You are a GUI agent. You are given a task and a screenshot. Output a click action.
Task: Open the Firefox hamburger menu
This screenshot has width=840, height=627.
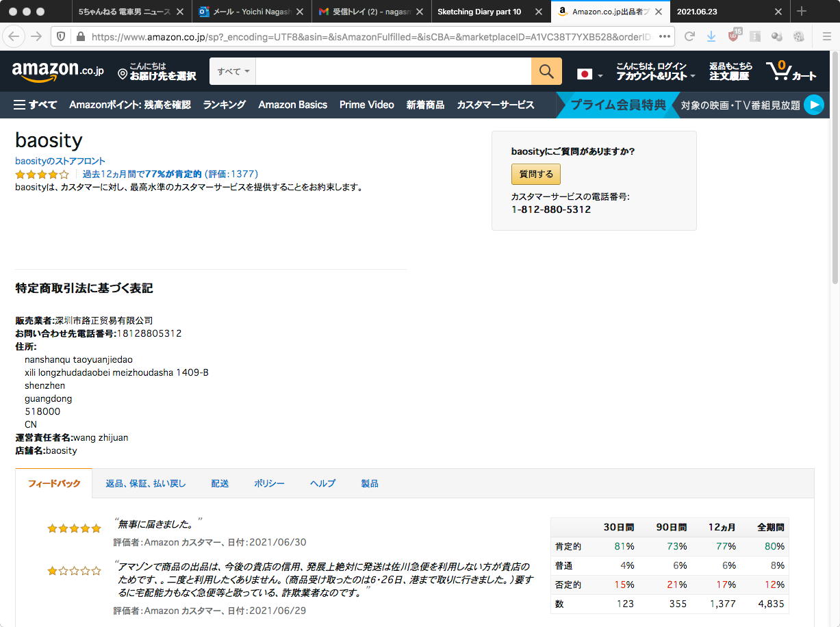[x=827, y=36]
